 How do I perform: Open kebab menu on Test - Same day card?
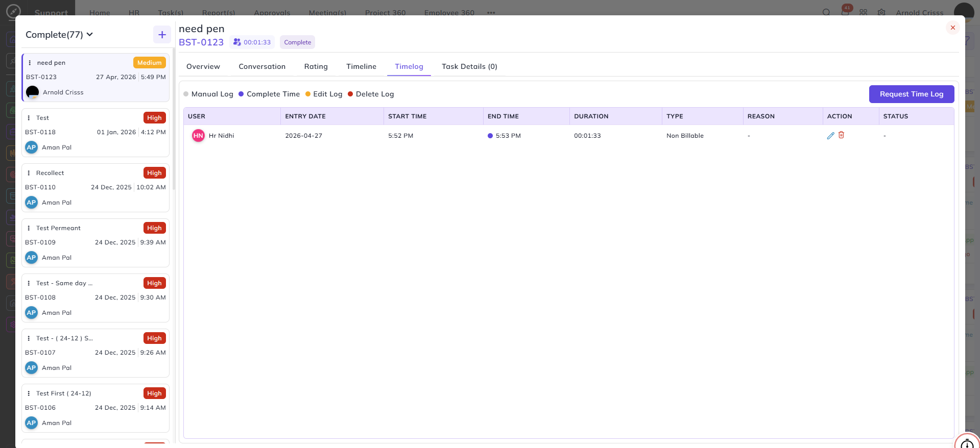pyautogui.click(x=29, y=283)
